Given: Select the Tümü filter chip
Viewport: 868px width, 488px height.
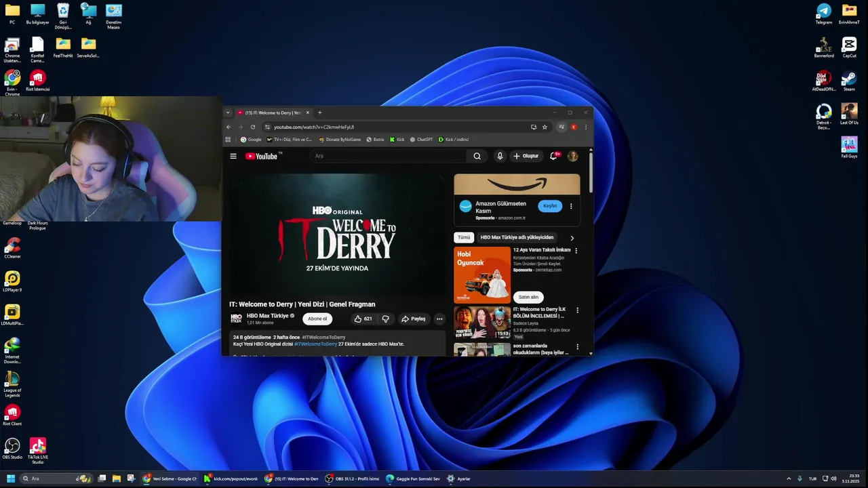Looking at the screenshot, I should (x=463, y=238).
